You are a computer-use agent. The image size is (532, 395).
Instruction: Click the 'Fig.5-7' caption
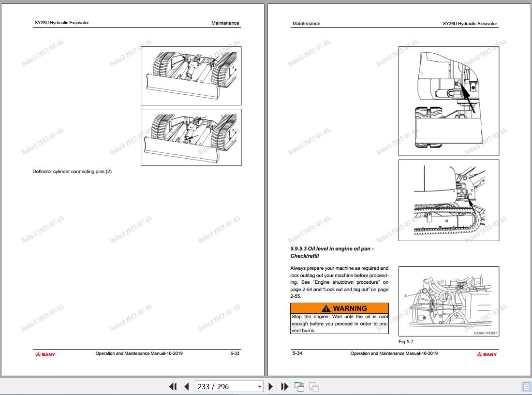406,341
